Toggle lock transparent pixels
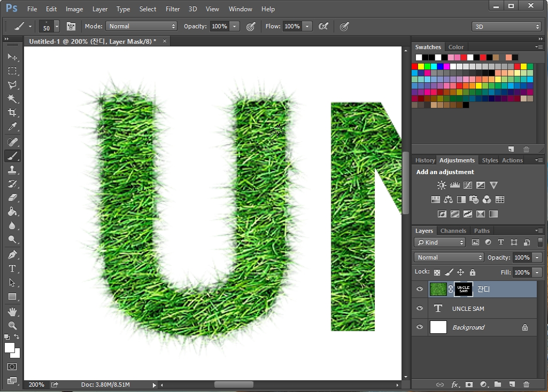This screenshot has width=548, height=392. coord(437,272)
